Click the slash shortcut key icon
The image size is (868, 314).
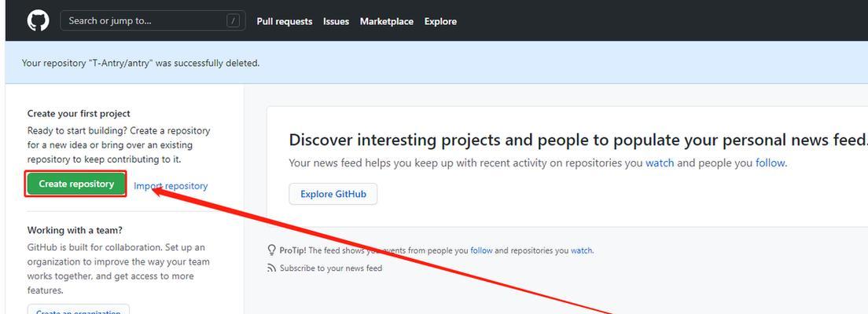click(x=233, y=21)
